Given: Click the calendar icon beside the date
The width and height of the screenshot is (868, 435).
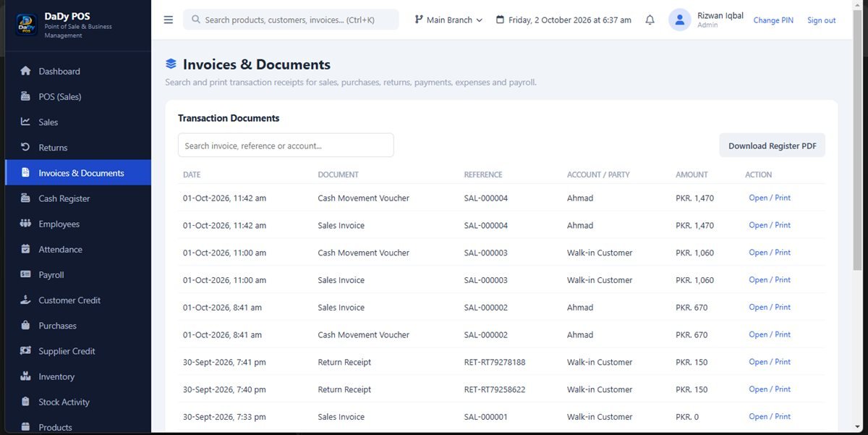Looking at the screenshot, I should point(500,20).
